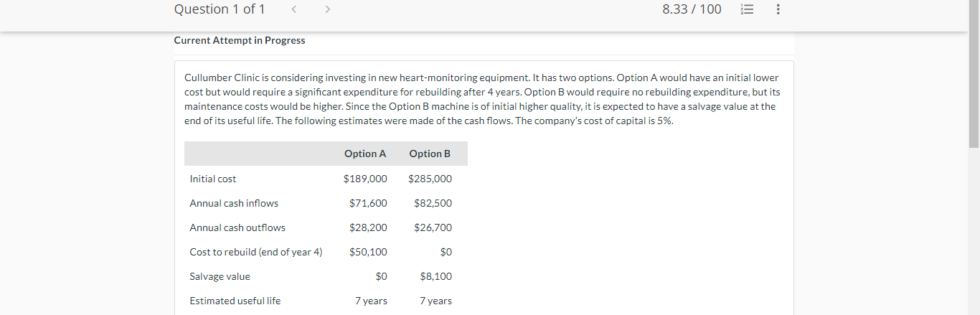Click the $285,000 initial cost cell

pyautogui.click(x=430, y=179)
